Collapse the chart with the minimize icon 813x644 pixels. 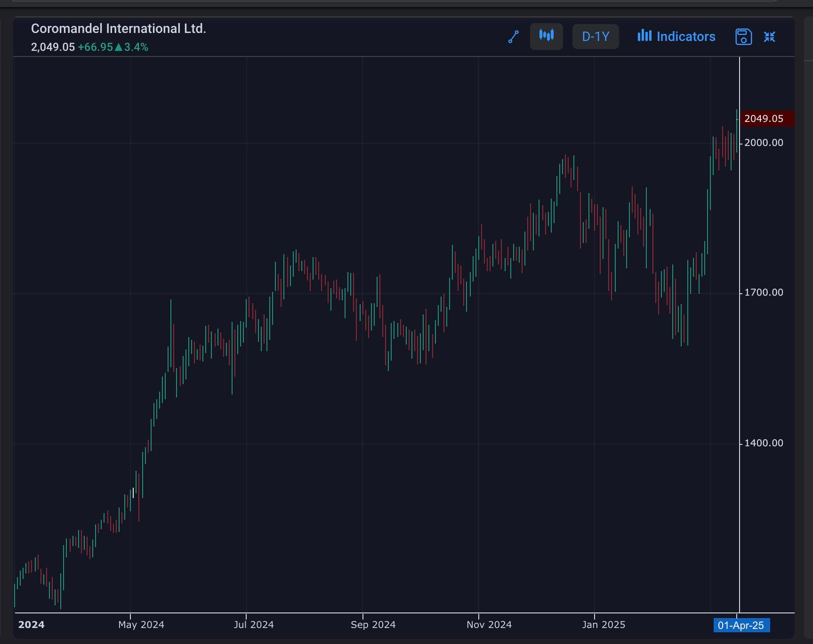click(x=769, y=37)
